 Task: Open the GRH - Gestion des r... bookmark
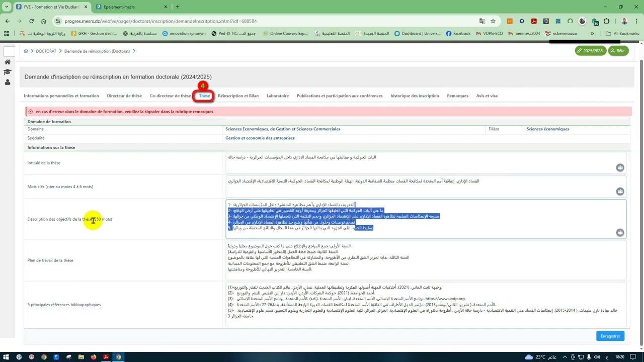94,34
